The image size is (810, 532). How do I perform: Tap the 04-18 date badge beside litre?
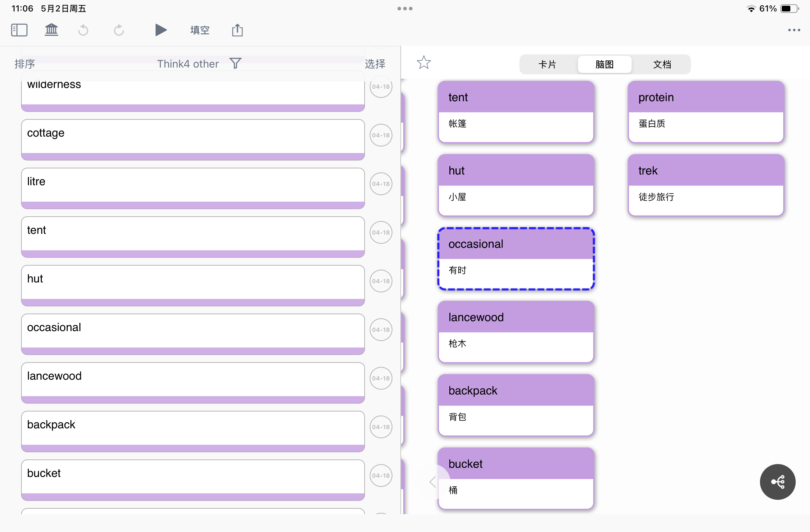(381, 184)
